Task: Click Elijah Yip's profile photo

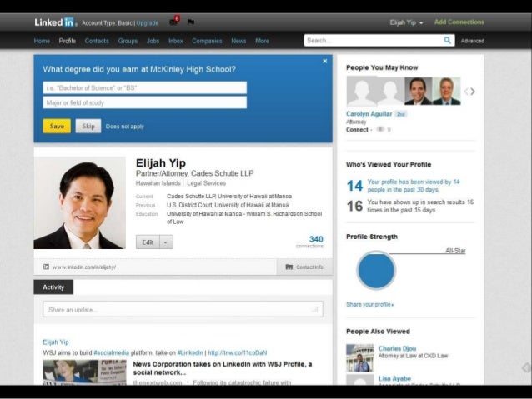Action: pos(80,202)
